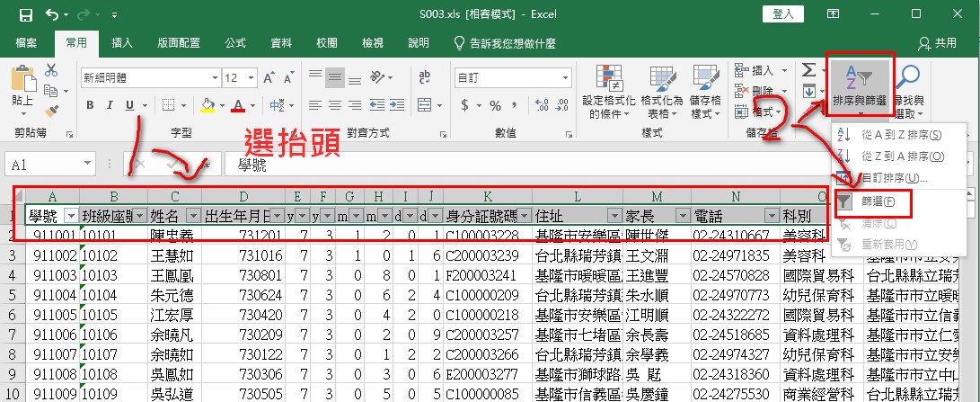
Task: Switch to the 插入 ribbon tab
Action: 122,43
